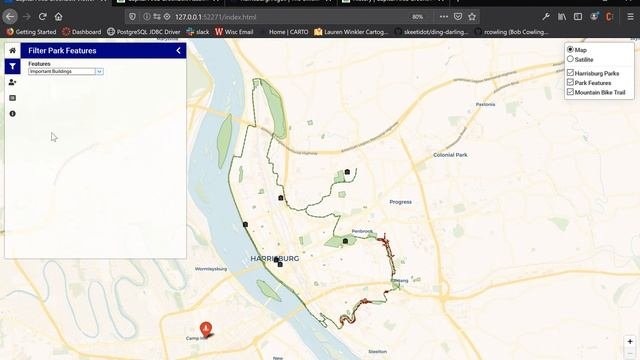Show site information from the address bar

pos(147,17)
